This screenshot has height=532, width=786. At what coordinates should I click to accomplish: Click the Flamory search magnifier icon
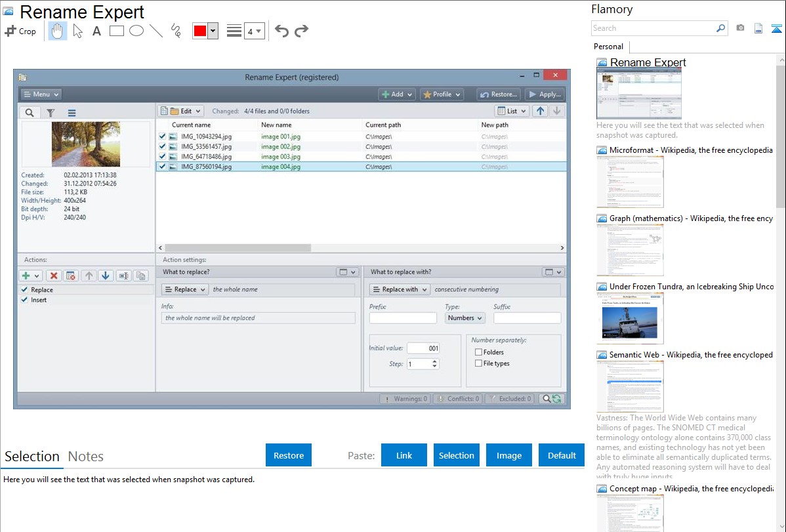(x=720, y=28)
